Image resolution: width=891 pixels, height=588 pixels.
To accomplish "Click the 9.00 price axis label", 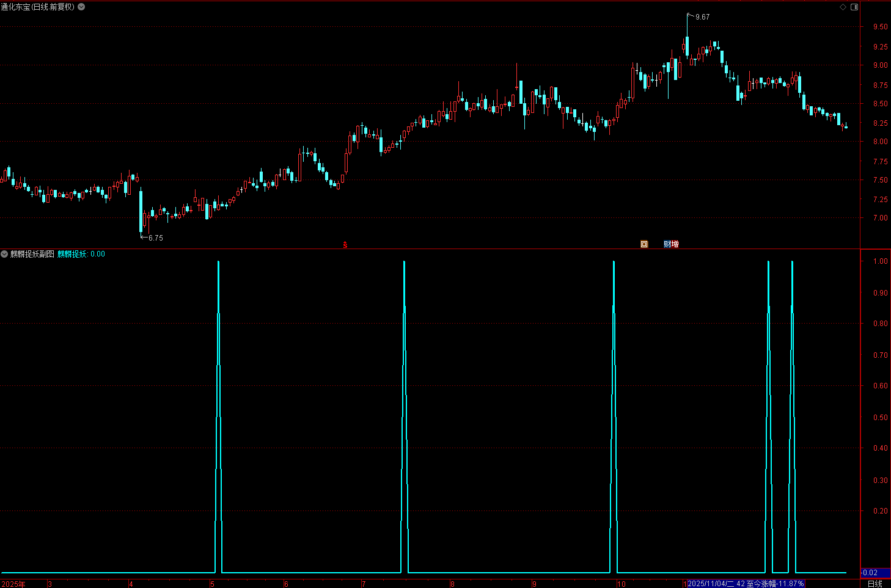I will [880, 65].
